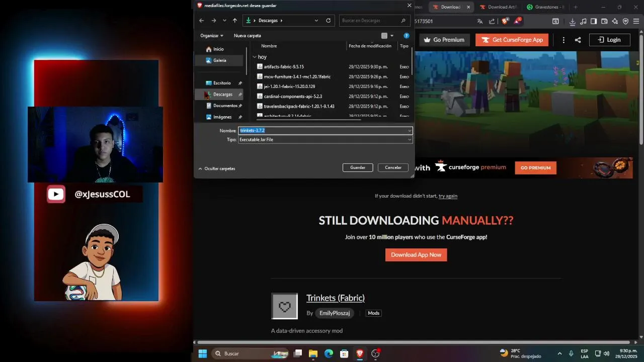Collapse folders with Ocultar carpetas
Image resolution: width=644 pixels, height=362 pixels.
[217, 168]
